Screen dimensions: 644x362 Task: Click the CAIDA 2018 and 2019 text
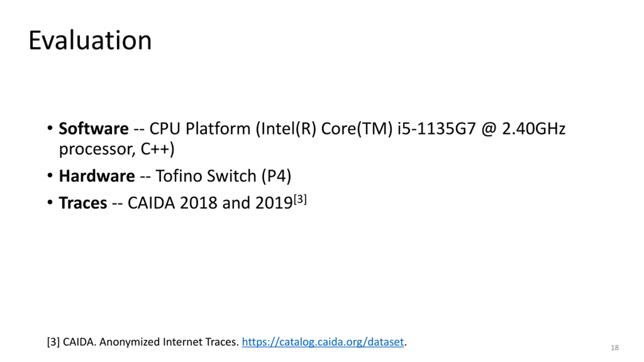(210, 203)
